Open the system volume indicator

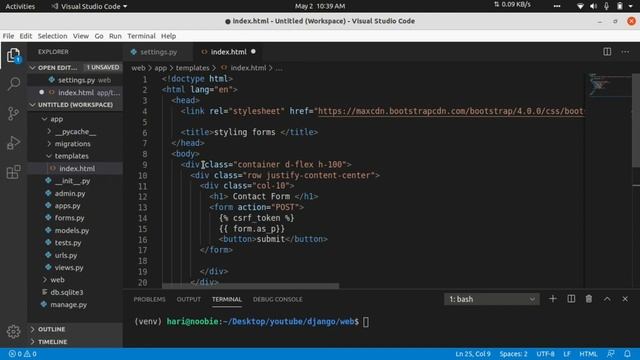593,6
